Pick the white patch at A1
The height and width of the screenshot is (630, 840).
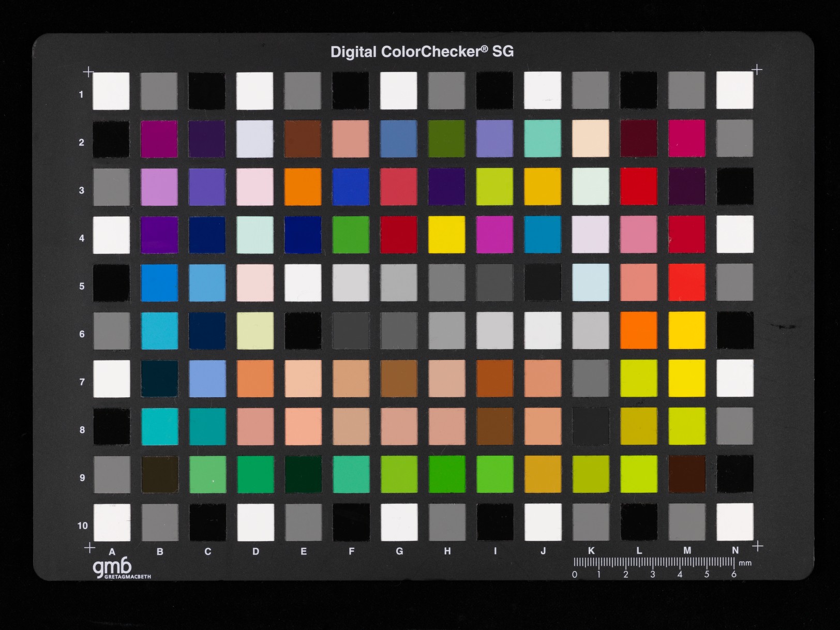click(x=111, y=91)
